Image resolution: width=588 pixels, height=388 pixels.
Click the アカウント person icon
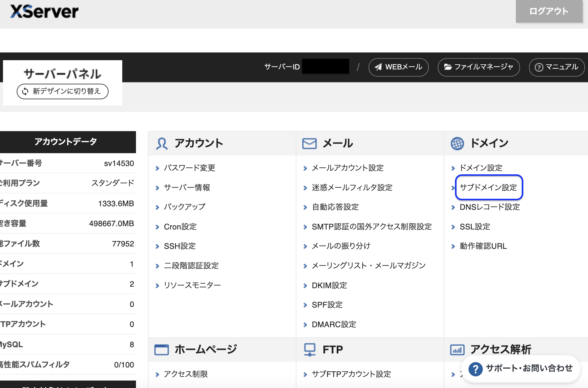click(x=161, y=143)
